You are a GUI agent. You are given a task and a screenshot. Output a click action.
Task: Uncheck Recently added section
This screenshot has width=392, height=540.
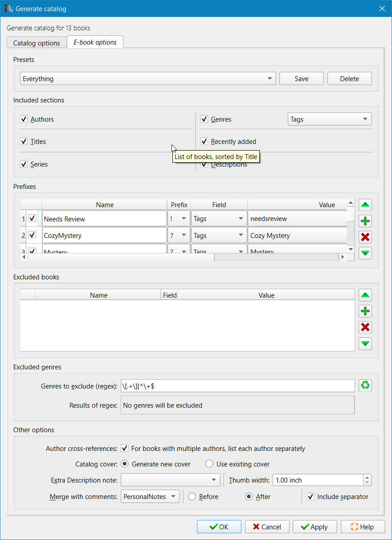pos(204,142)
